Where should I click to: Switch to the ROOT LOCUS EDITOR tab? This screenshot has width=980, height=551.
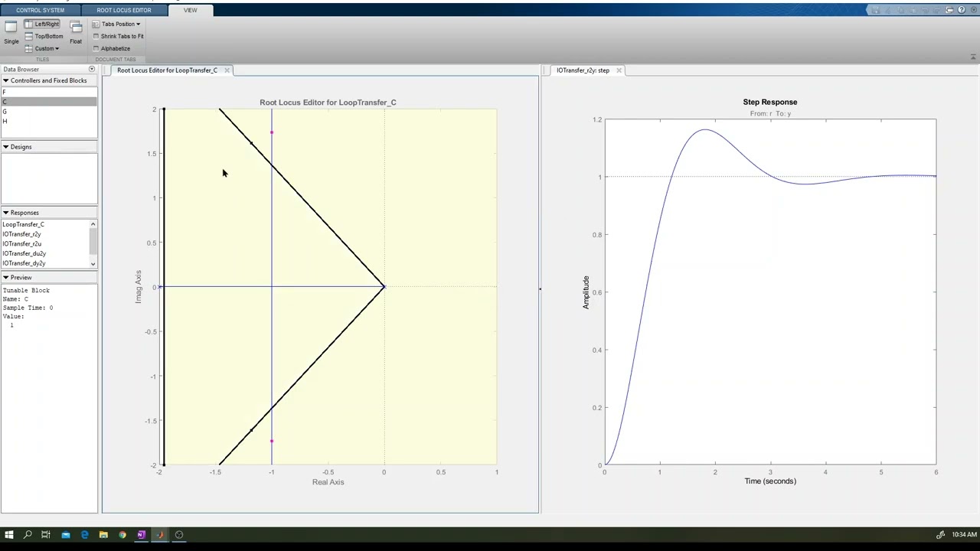[123, 10]
